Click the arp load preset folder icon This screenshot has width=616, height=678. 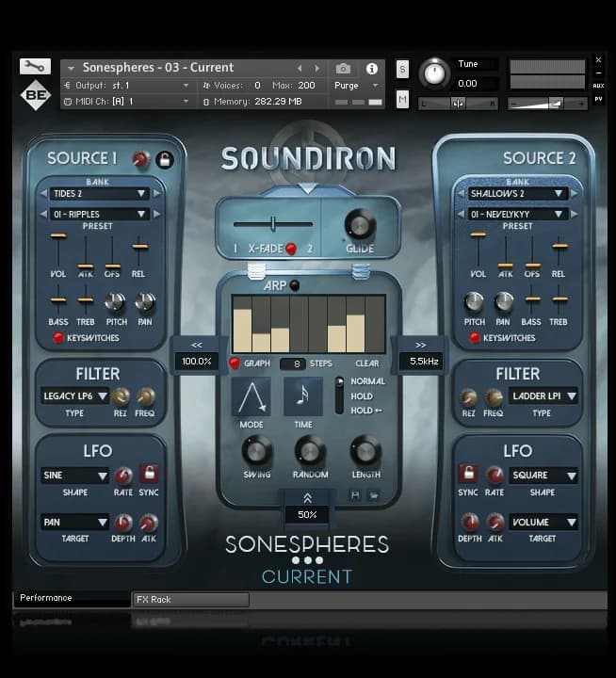pyautogui.click(x=374, y=495)
